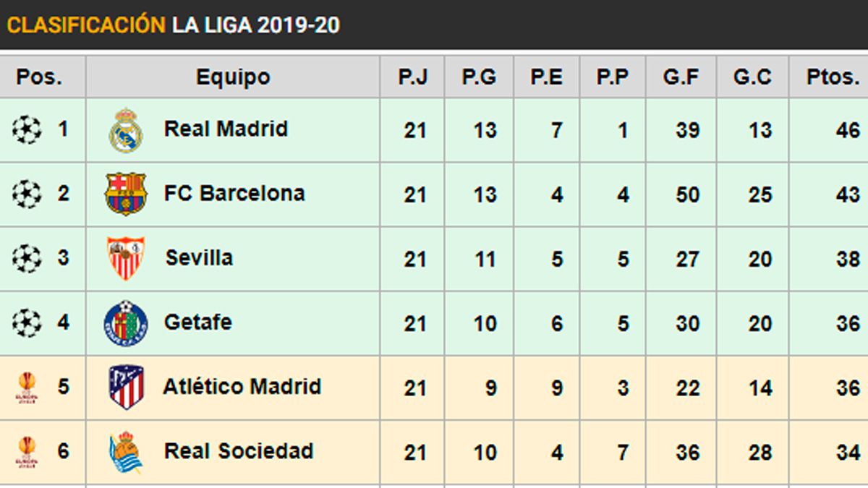Click the Real Sociedad club crest
The image size is (868, 488).
click(126, 452)
